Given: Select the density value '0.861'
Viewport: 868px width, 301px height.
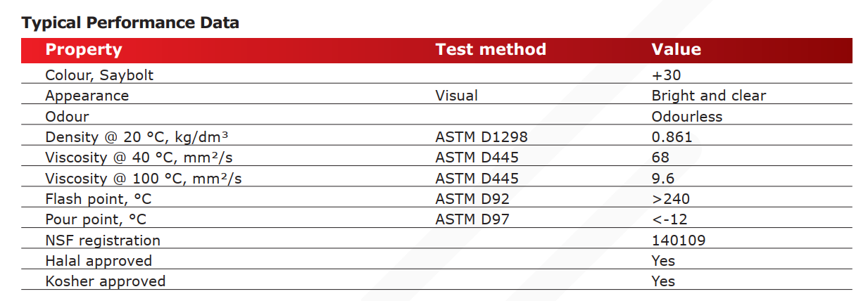Looking at the screenshot, I should [672, 137].
